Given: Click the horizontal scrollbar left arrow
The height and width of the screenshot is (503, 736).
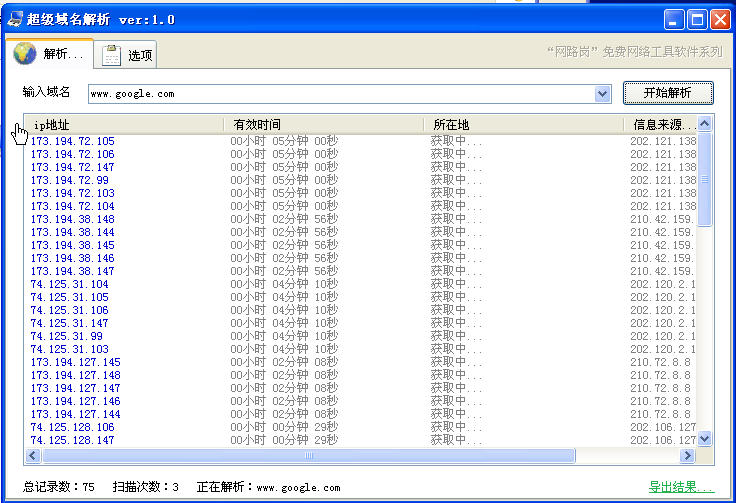Looking at the screenshot, I should [32, 455].
